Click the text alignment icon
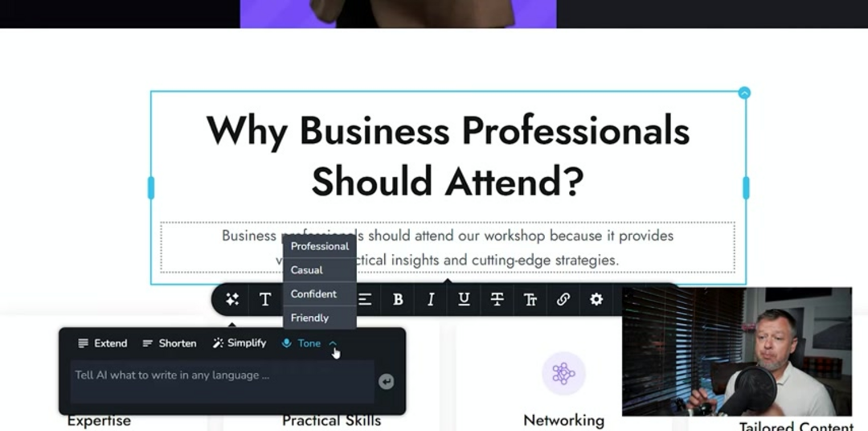Image resolution: width=868 pixels, height=431 pixels. (365, 299)
